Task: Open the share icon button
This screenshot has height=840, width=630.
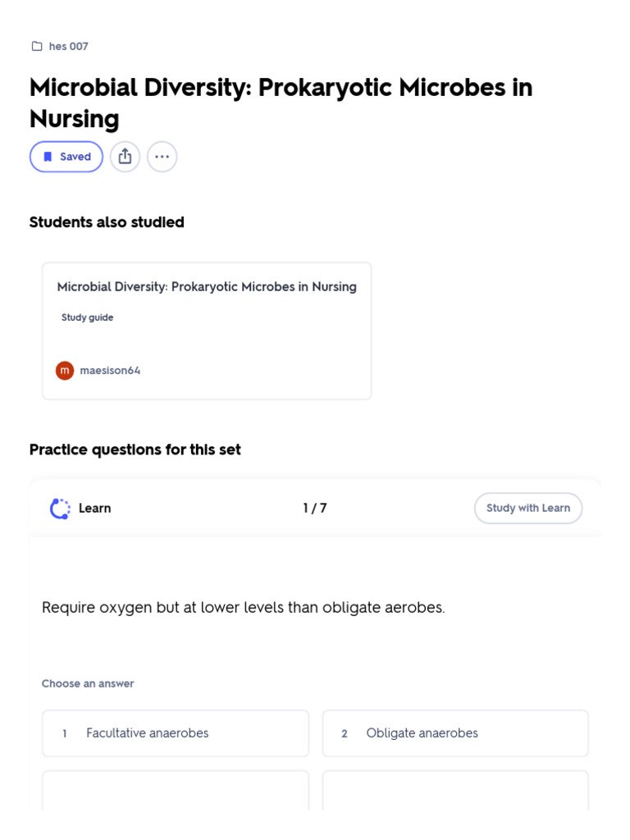Action: pyautogui.click(x=125, y=157)
